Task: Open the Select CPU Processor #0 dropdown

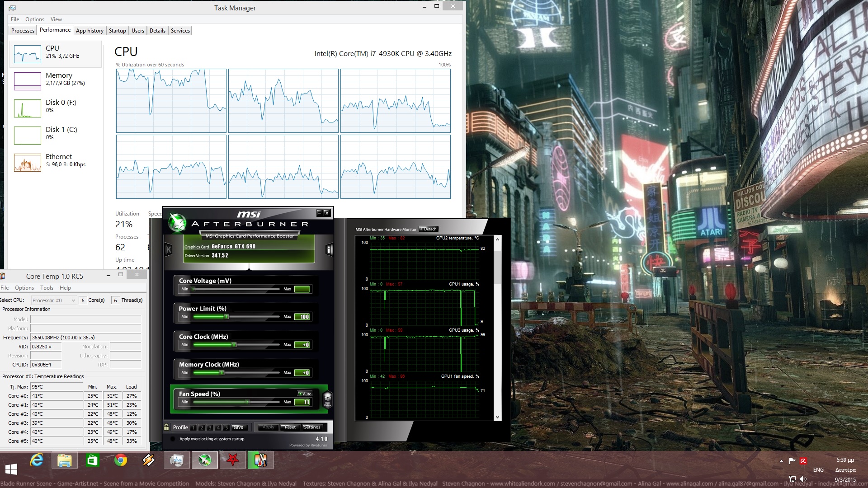Action: 54,300
